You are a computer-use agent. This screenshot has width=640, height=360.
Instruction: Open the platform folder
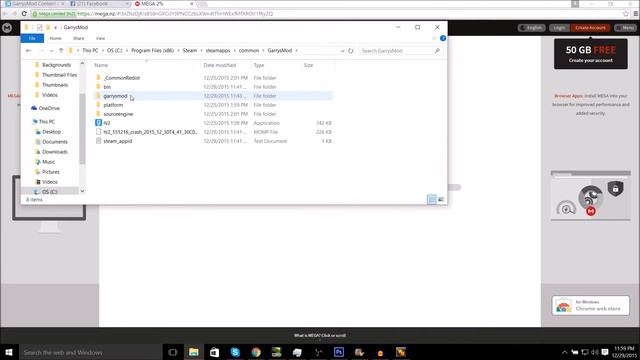(113, 105)
